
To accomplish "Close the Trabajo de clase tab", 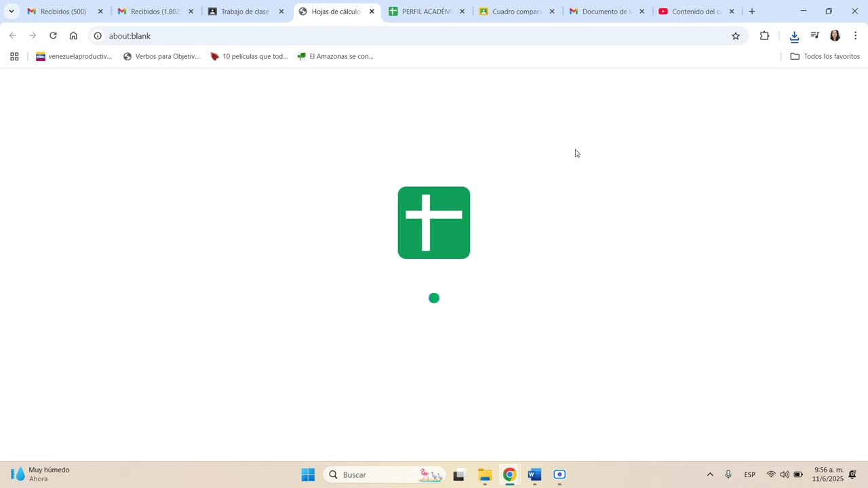I will click(x=281, y=12).
